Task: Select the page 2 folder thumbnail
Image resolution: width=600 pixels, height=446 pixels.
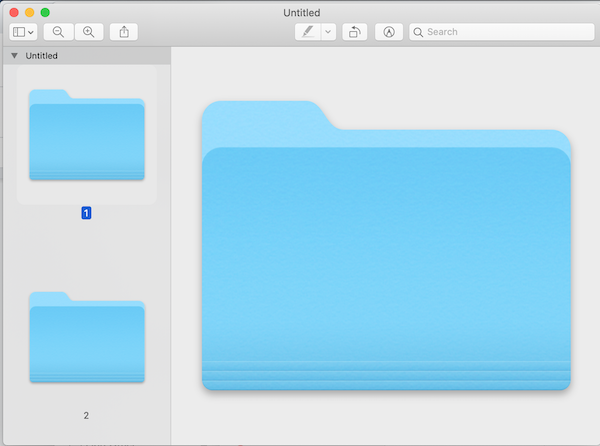Action: click(87, 337)
